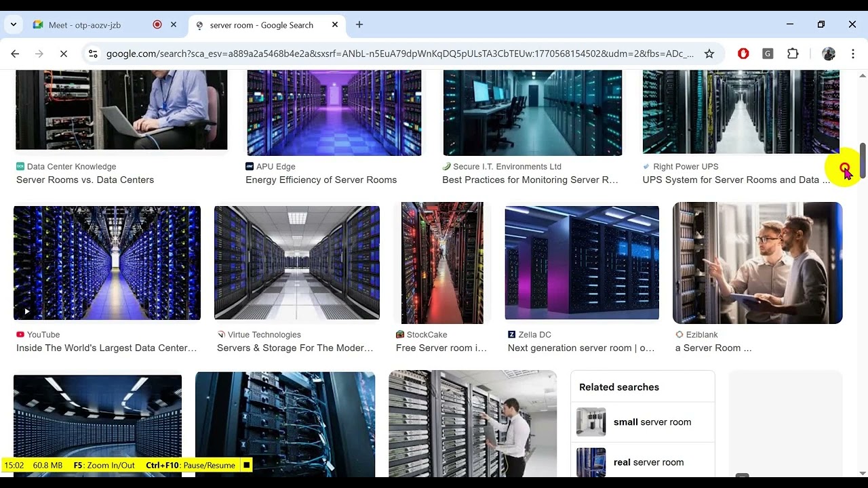Open the Data Center Knowledge source link
868x488 pixels.
point(71,167)
